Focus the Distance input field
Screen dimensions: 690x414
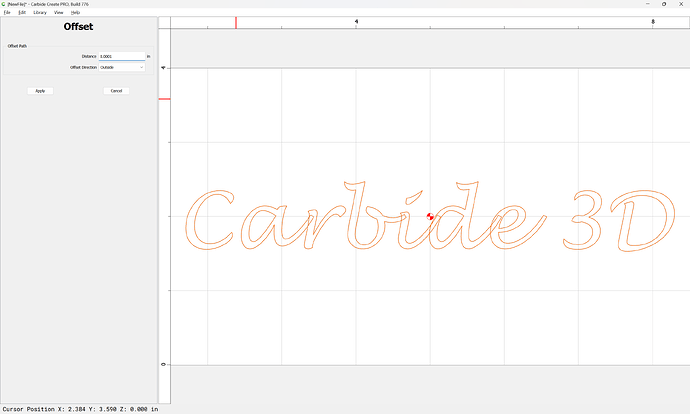click(x=121, y=57)
